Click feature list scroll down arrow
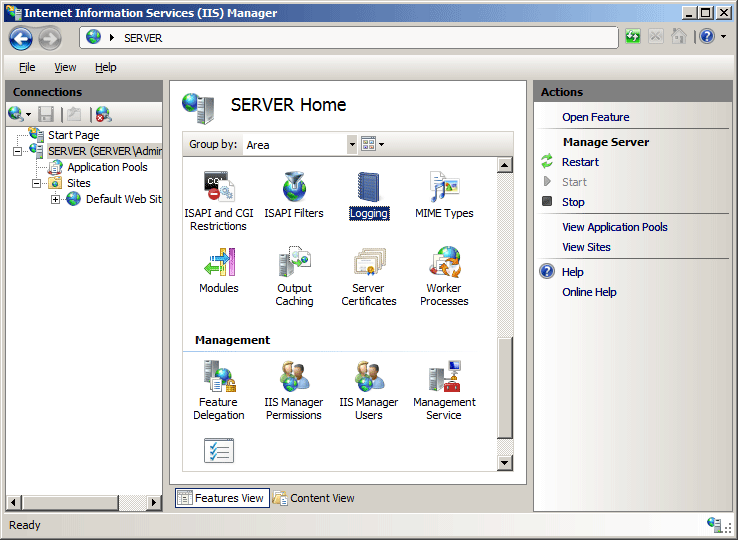The image size is (738, 540). coord(505,463)
